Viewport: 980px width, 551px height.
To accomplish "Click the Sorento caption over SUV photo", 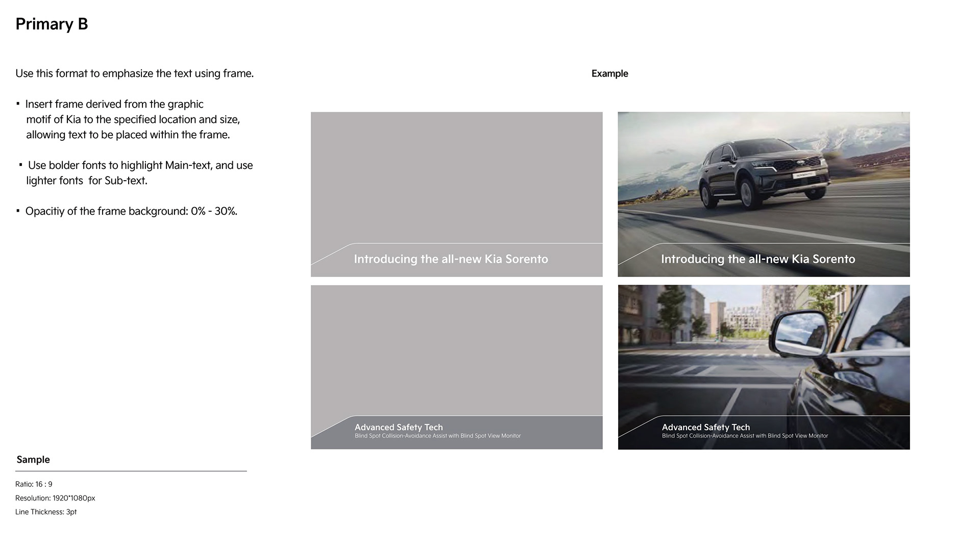I will [758, 259].
